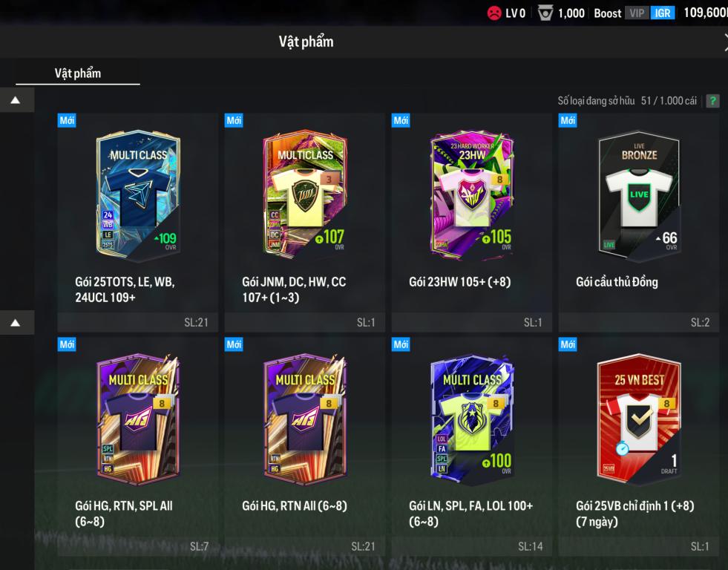Click the red angry face level icon
The width and height of the screenshot is (728, 570).
494,13
